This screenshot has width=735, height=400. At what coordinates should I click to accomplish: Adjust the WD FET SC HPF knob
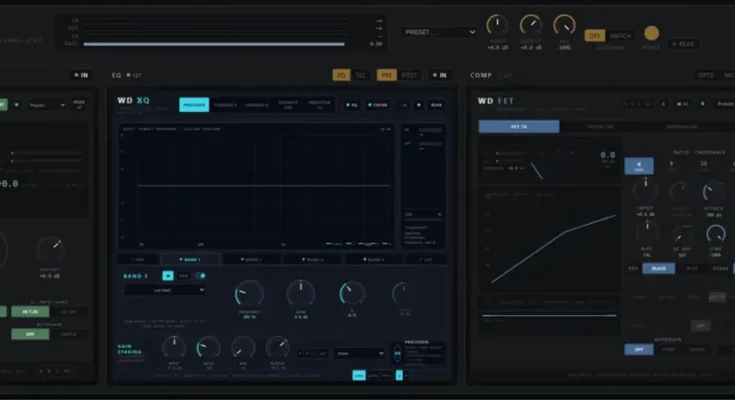point(681,234)
